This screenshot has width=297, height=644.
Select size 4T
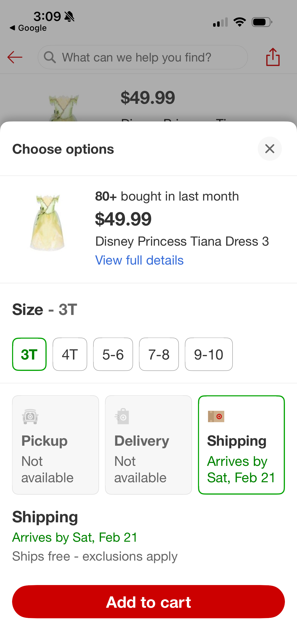pyautogui.click(x=70, y=354)
